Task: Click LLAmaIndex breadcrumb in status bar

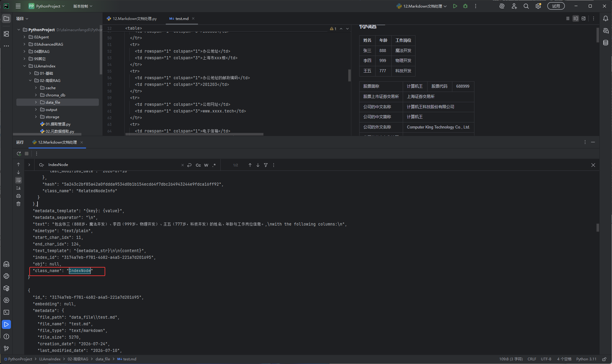Action: tap(50, 359)
